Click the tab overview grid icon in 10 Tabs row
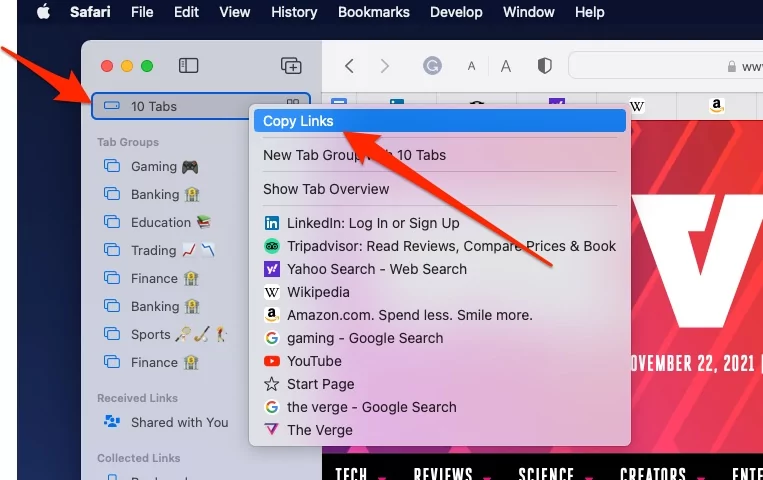The width and height of the screenshot is (763, 480). tap(292, 103)
